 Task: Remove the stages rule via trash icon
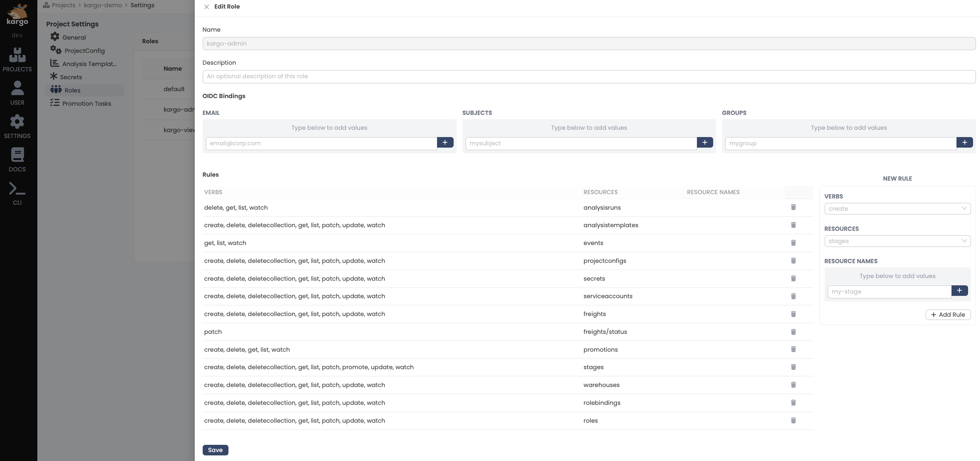pyautogui.click(x=793, y=367)
